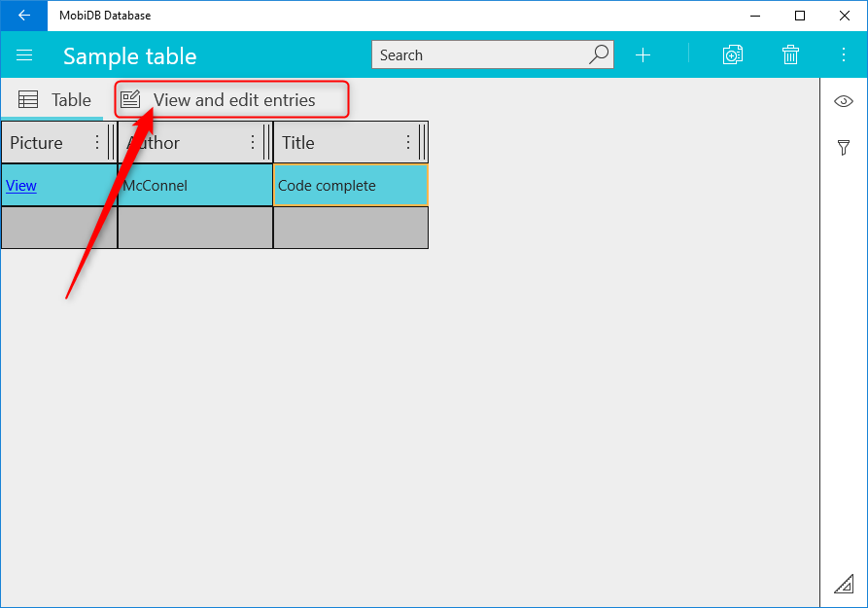The height and width of the screenshot is (608, 868).
Task: Add a new entry with plus icon
Action: coord(642,54)
